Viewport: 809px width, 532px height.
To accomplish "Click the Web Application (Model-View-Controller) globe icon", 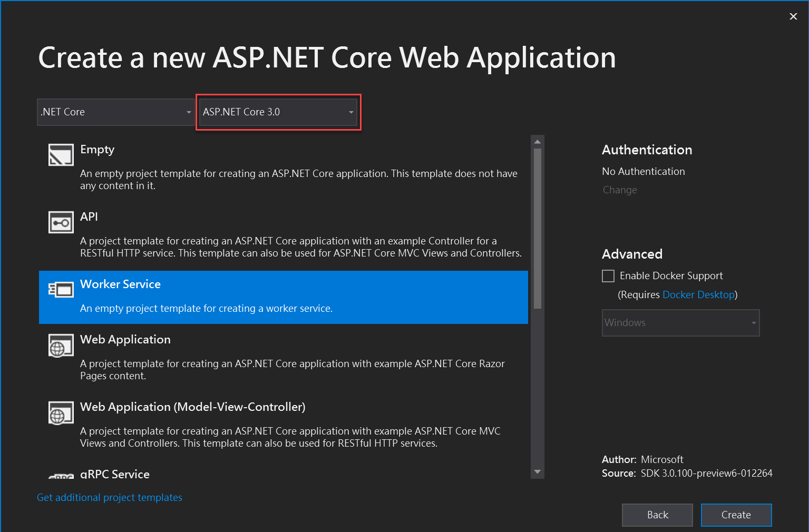I will pyautogui.click(x=61, y=413).
